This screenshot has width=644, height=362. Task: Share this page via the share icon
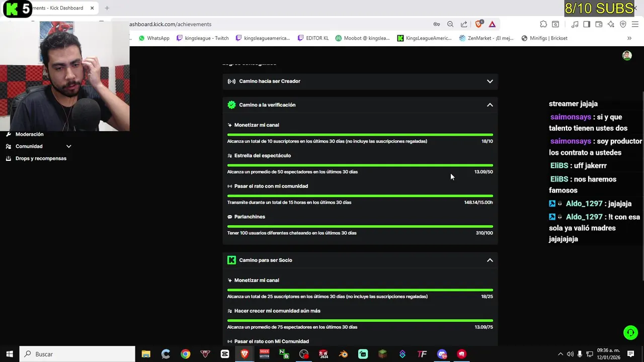[x=464, y=24]
